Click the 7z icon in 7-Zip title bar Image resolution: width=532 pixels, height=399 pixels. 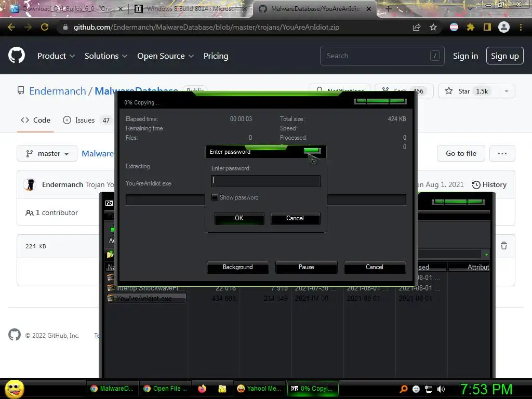(x=109, y=203)
